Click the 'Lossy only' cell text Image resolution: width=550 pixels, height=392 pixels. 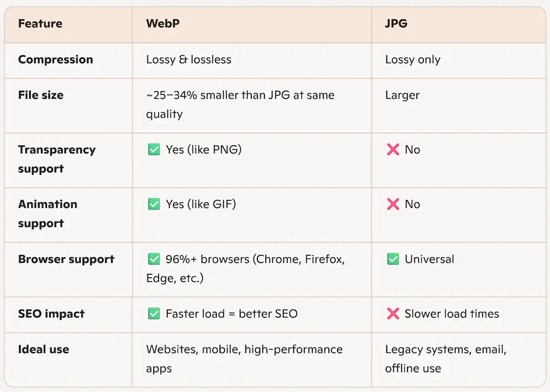(413, 59)
